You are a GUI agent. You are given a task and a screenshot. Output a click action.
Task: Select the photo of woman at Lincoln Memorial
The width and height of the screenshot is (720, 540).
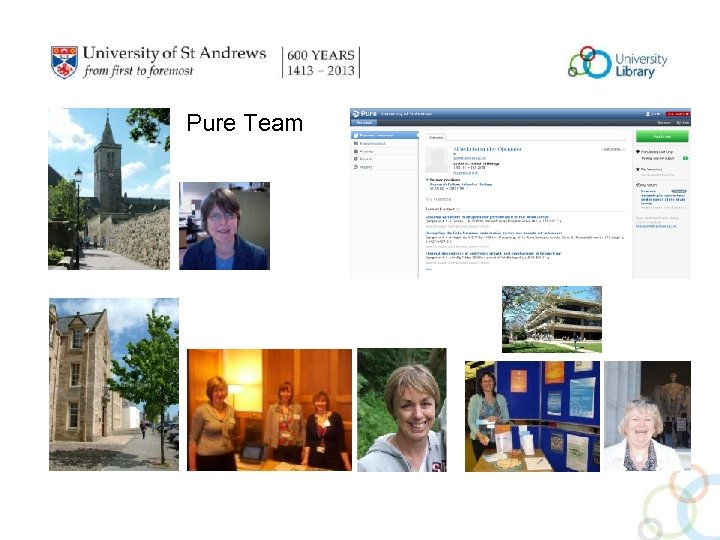click(647, 416)
